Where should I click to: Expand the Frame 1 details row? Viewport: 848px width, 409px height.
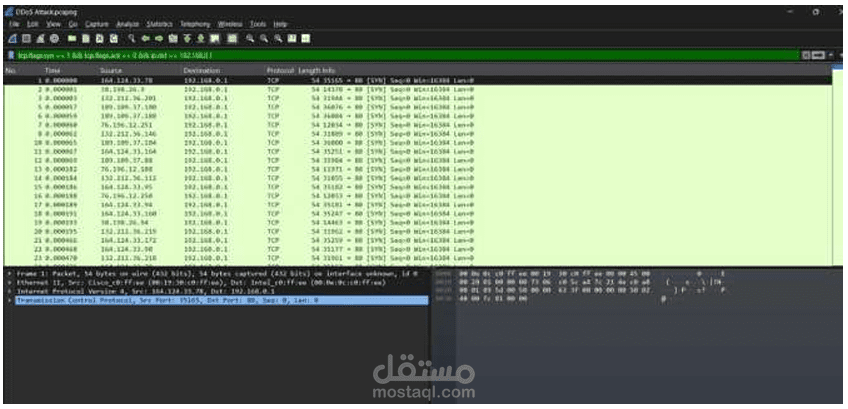tap(10, 274)
